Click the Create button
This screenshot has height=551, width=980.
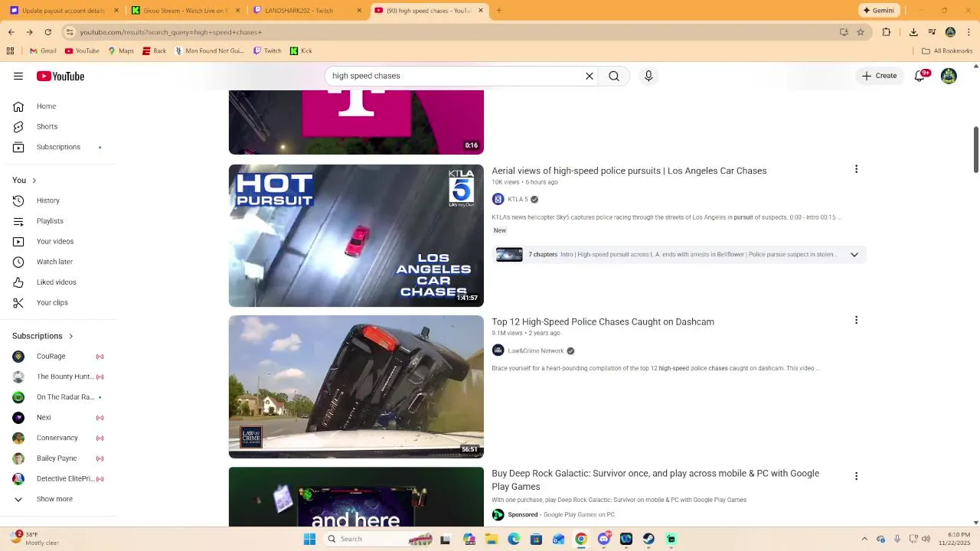879,76
